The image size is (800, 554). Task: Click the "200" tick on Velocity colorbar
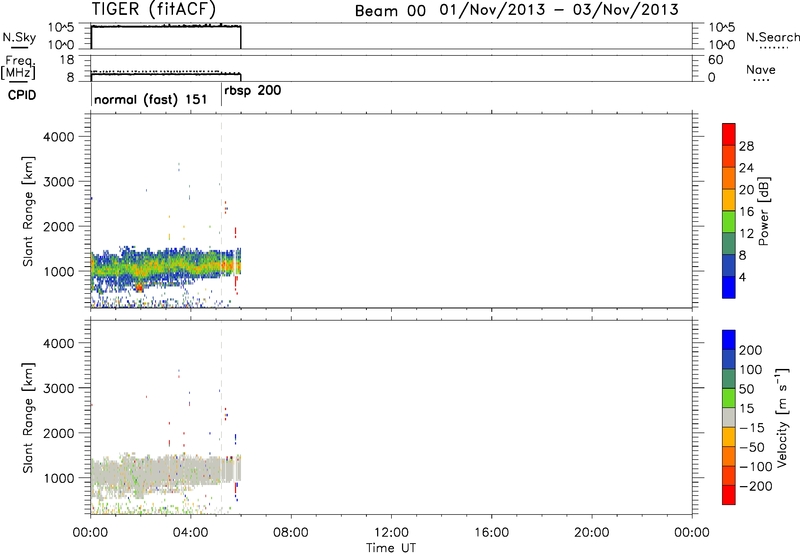pyautogui.click(x=751, y=350)
